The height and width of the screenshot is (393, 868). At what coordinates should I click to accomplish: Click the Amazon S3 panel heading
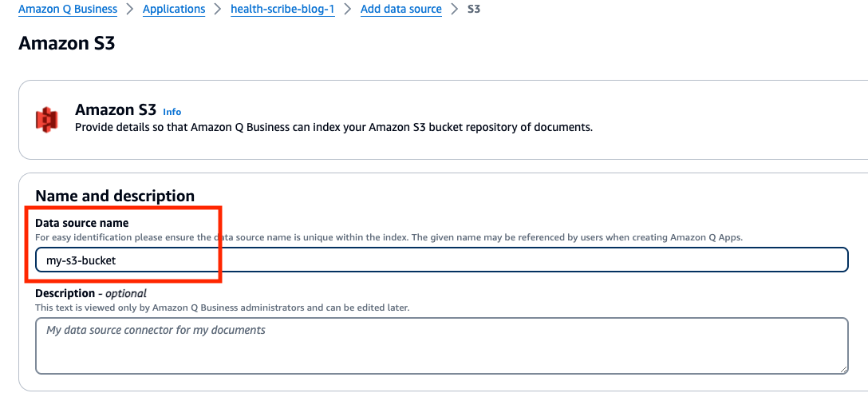(116, 110)
